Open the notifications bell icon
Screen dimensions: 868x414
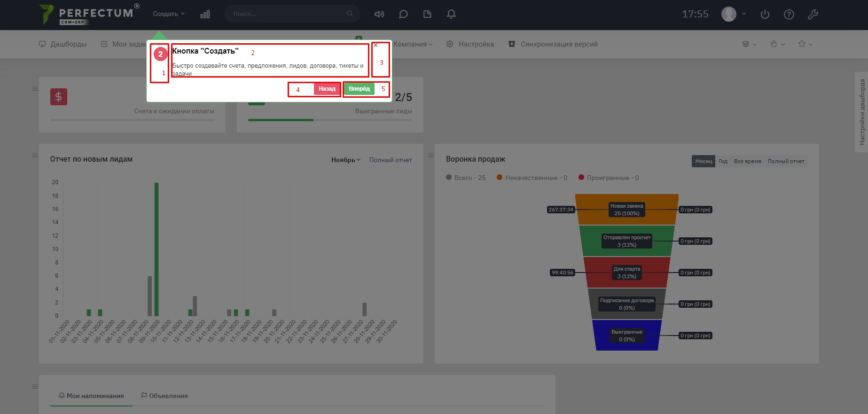(451, 14)
